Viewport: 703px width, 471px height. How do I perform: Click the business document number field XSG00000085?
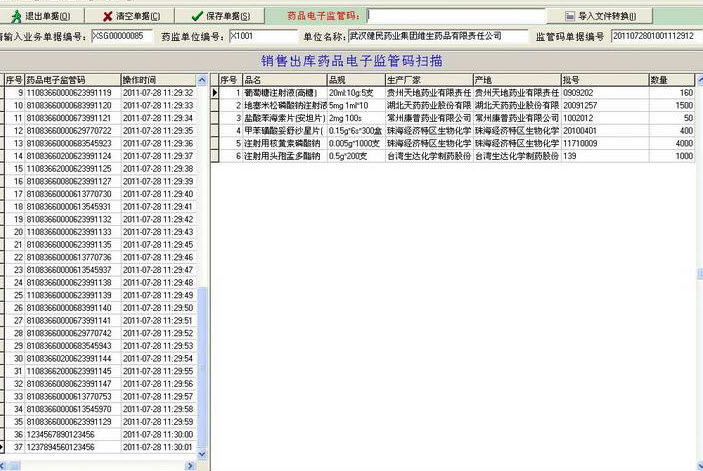pos(122,36)
